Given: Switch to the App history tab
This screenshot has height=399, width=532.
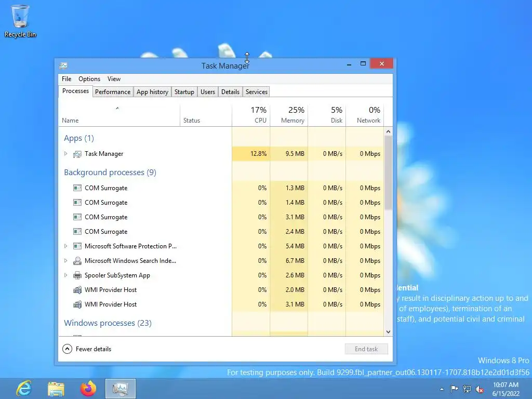Looking at the screenshot, I should pyautogui.click(x=152, y=92).
